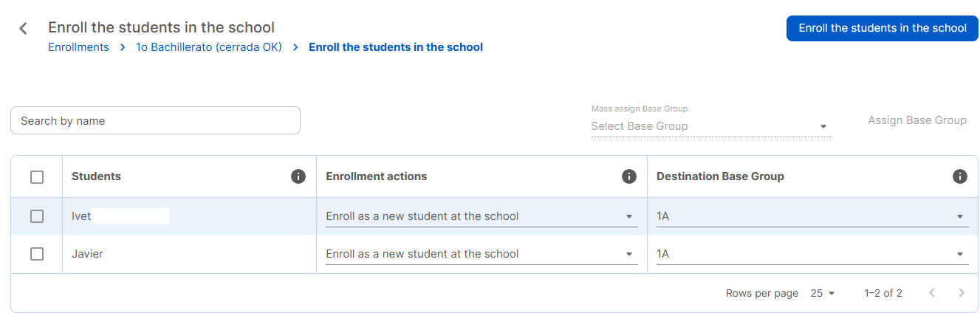Open the 1o Bachillerato (cerrada OK) breadcrumb

[x=209, y=47]
